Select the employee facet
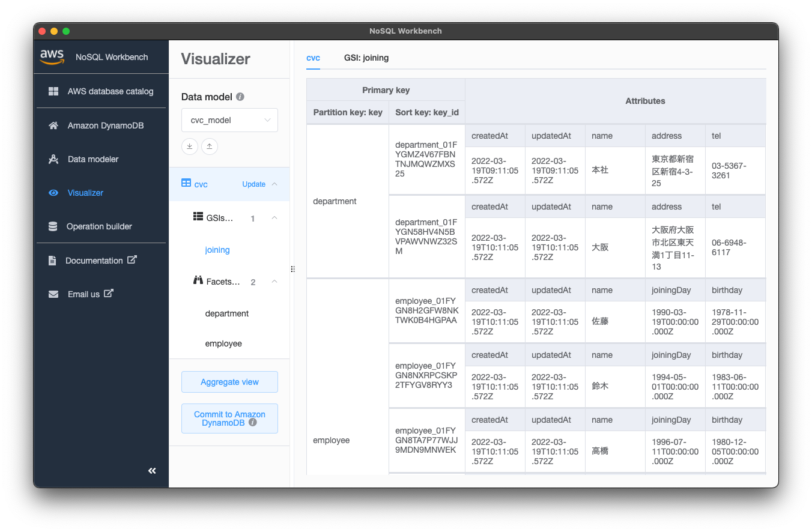Image resolution: width=812 pixels, height=532 pixels. [223, 343]
